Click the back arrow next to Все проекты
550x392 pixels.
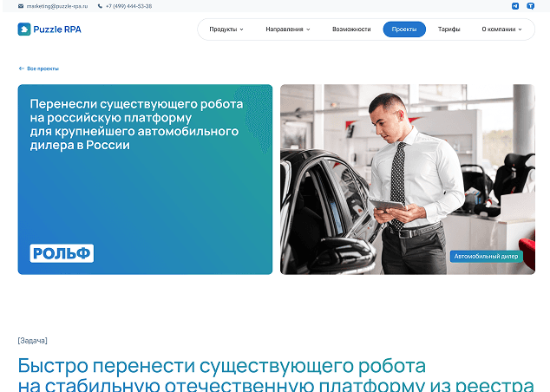(x=22, y=69)
